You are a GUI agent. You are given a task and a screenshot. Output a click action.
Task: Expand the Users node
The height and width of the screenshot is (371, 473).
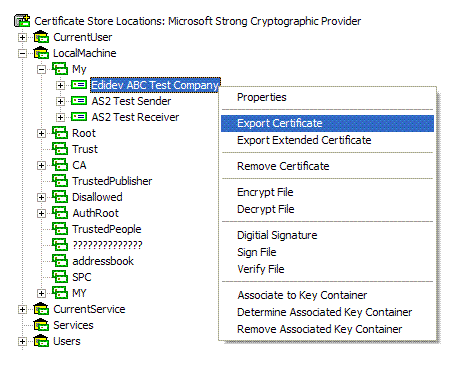(x=22, y=341)
